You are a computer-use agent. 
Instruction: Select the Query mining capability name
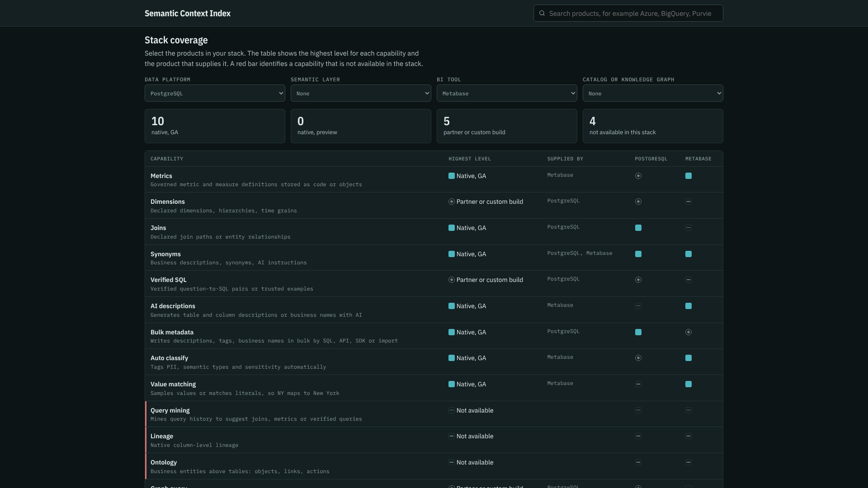170,410
